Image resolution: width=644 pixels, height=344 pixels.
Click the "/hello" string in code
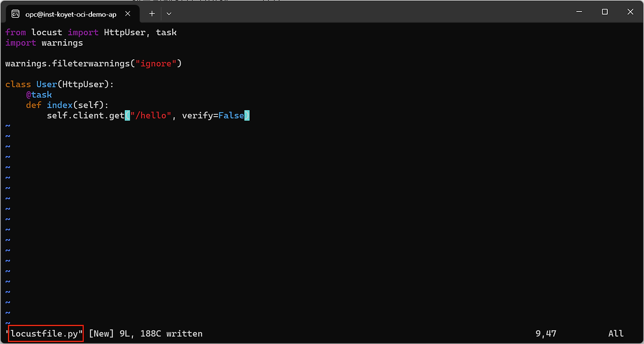[x=150, y=116]
